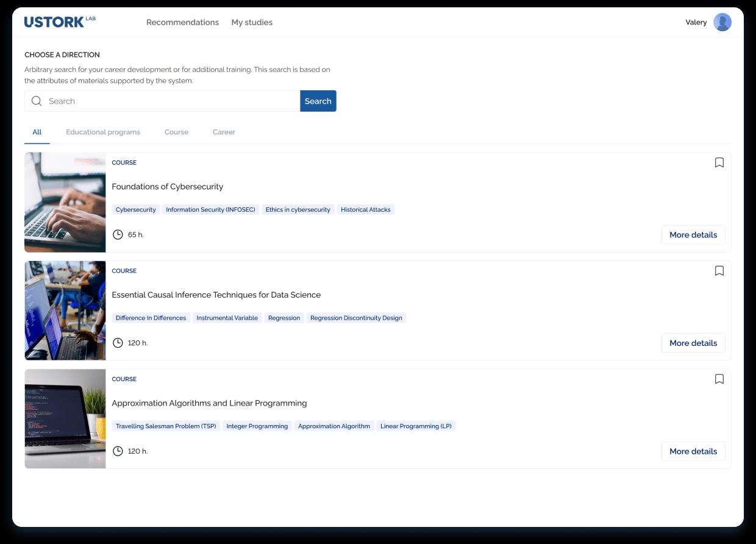Viewport: 756px width, 544px height.
Task: Open More details for Foundations of Cybersecurity
Action: click(693, 235)
